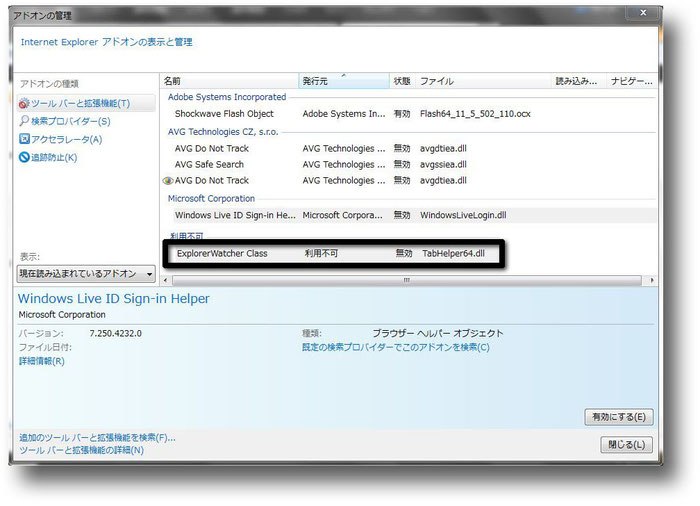This screenshot has height=506, width=700.
Task: Open the 現在読み込まれているアドオン dropdown
Action: click(x=86, y=274)
